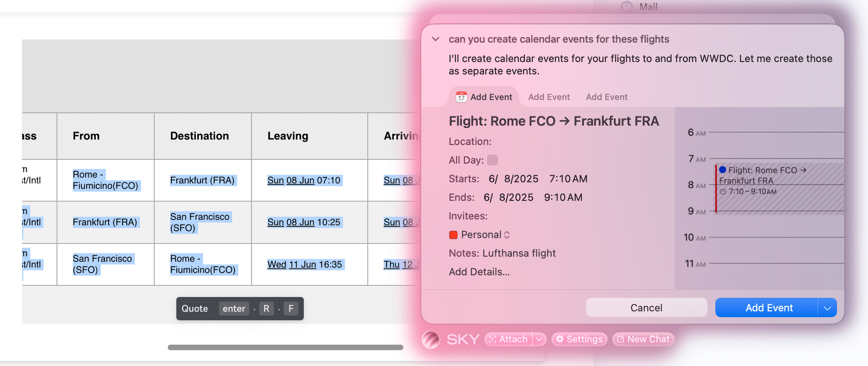Start a New Chat with the compose button
This screenshot has width=868, height=366.
(x=643, y=339)
